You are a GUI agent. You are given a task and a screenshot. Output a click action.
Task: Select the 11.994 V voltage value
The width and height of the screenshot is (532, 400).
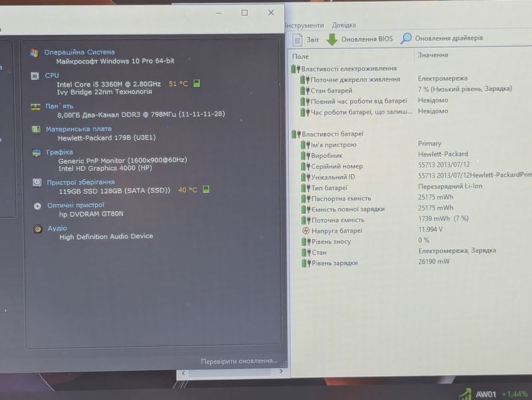[x=430, y=229]
